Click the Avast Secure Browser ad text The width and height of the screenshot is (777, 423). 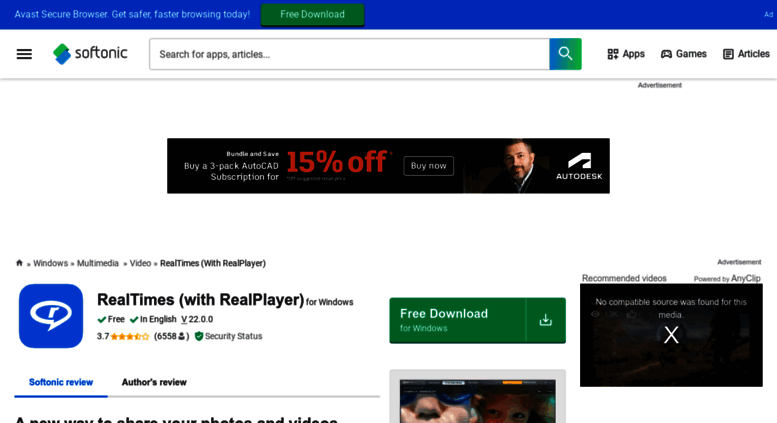click(132, 14)
